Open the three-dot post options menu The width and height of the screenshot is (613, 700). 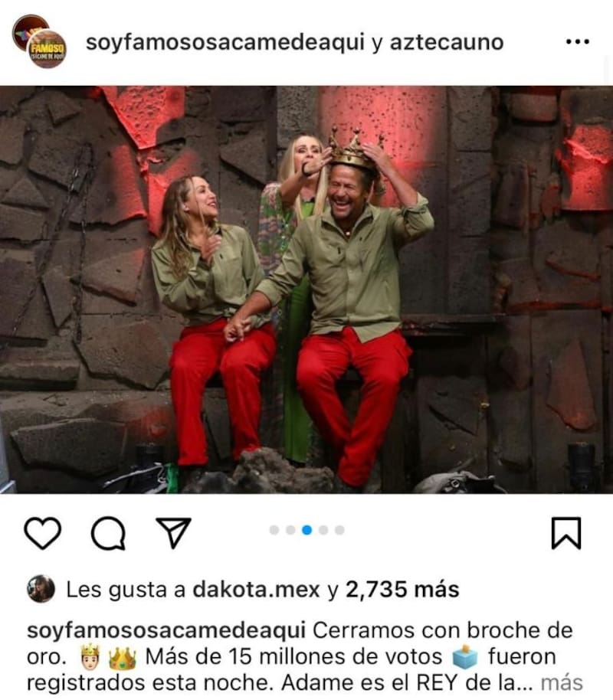coord(578,42)
